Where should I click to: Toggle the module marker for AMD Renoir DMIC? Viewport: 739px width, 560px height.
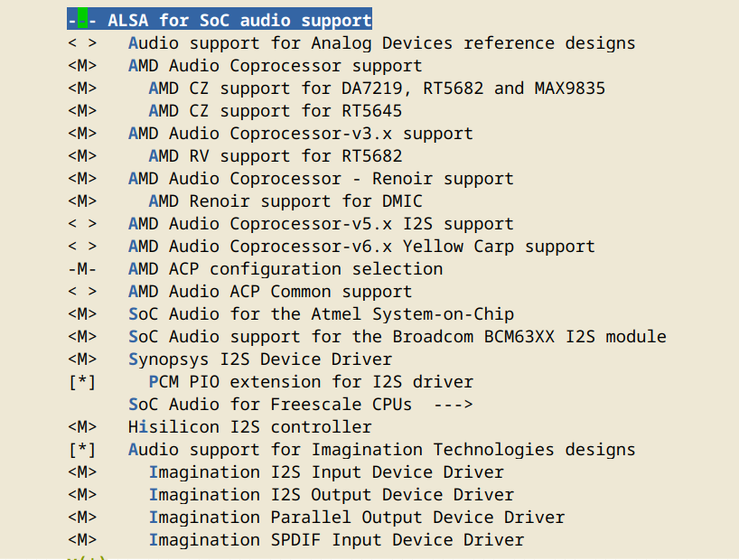coord(82,201)
